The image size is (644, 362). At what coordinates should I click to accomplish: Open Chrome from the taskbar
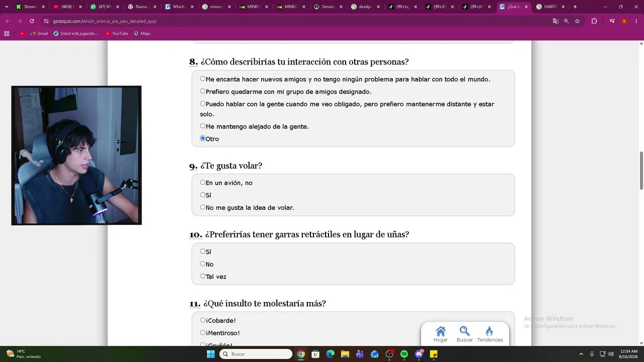[300, 354]
